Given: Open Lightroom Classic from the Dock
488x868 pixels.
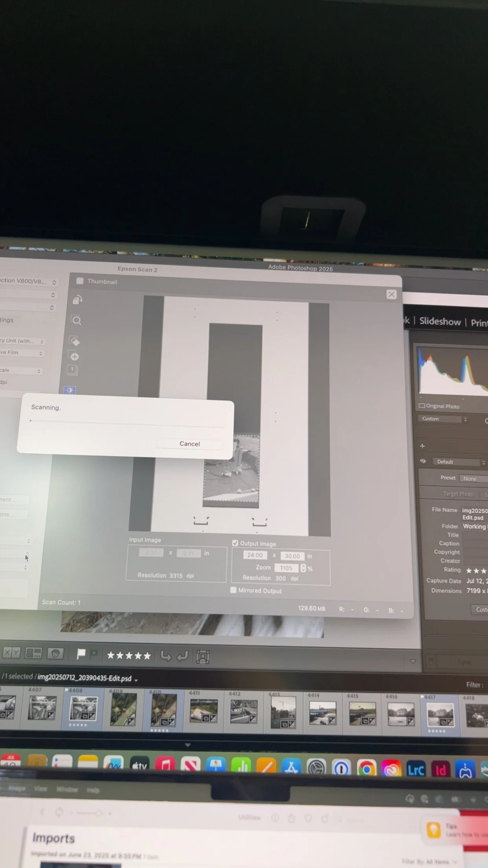Looking at the screenshot, I should tap(416, 770).
